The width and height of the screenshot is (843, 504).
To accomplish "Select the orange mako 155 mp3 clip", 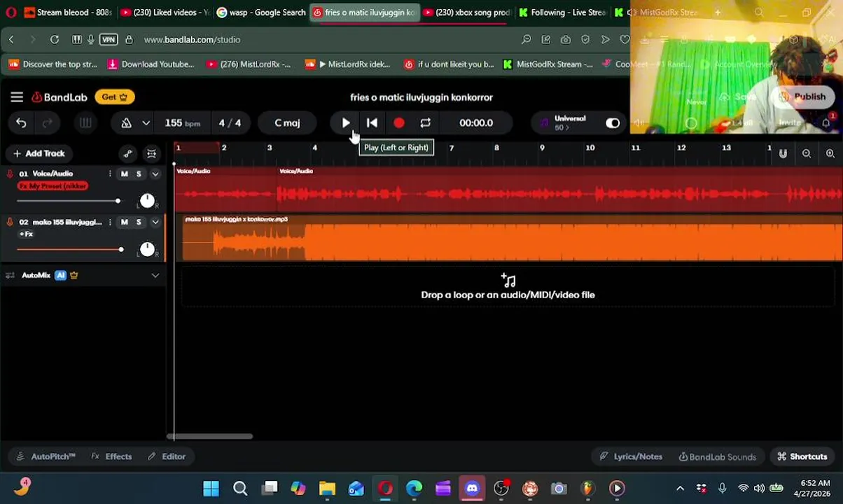I will (x=512, y=239).
